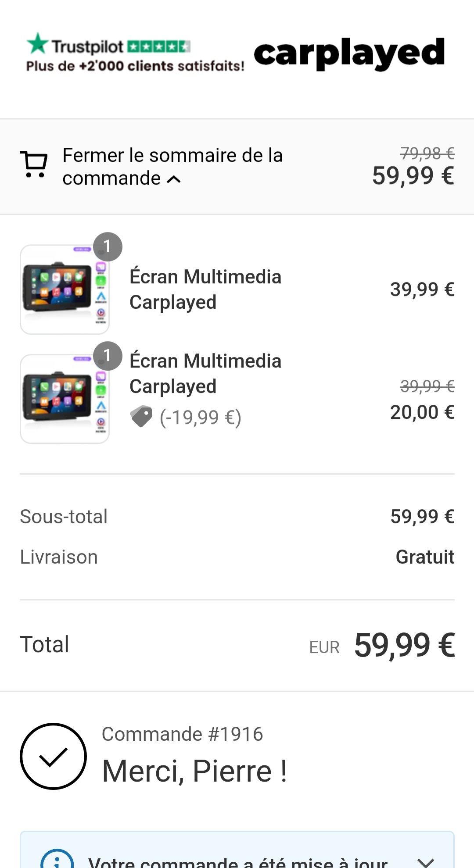Viewport: 474px width, 868px height.
Task: Click the shopping cart icon
Action: tap(34, 164)
